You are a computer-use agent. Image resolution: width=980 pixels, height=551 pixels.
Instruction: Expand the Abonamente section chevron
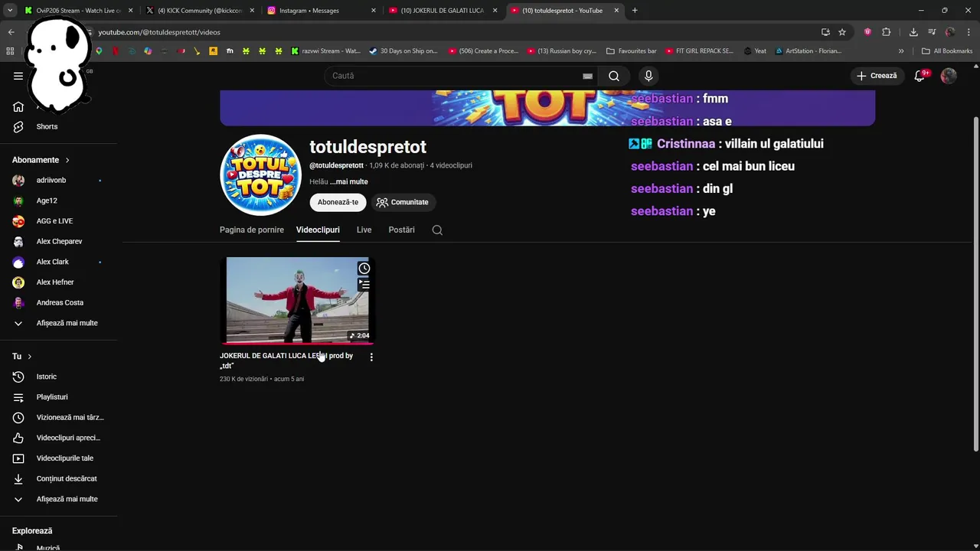tap(67, 160)
